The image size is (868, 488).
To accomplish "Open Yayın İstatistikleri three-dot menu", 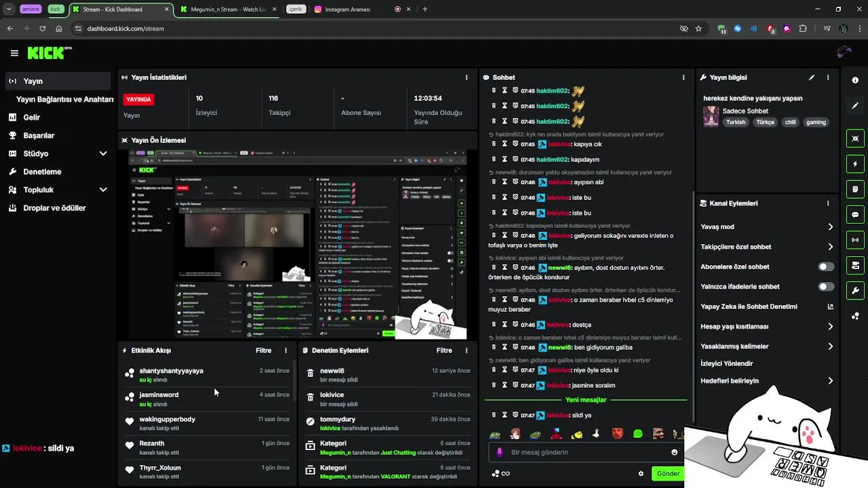I will coord(467,78).
